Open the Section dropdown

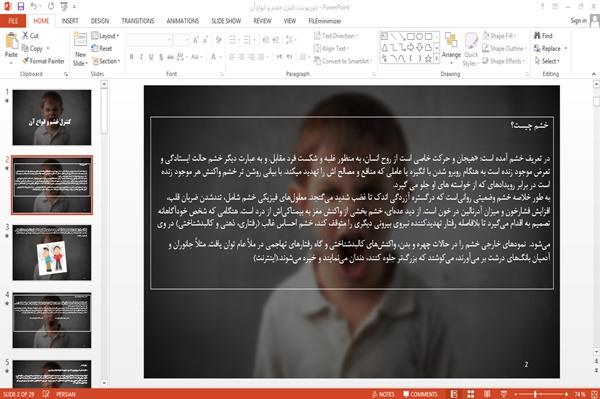(x=106, y=61)
